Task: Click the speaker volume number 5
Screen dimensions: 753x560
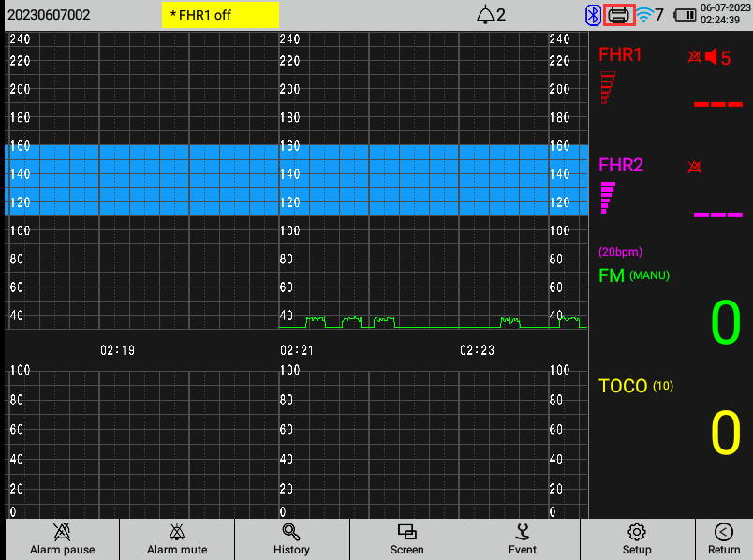Action: click(726, 58)
